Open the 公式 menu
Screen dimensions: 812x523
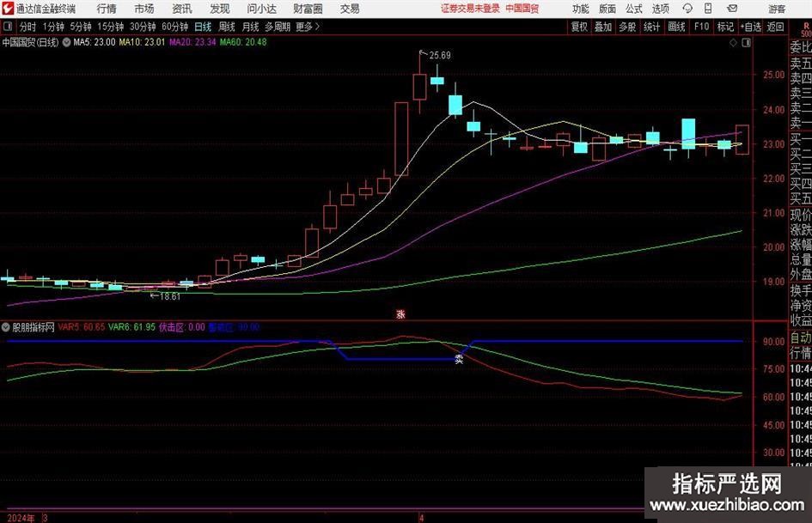(633, 9)
